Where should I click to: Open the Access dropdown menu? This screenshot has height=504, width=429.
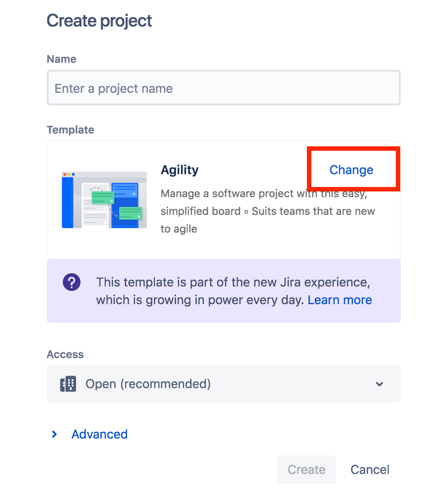(223, 384)
